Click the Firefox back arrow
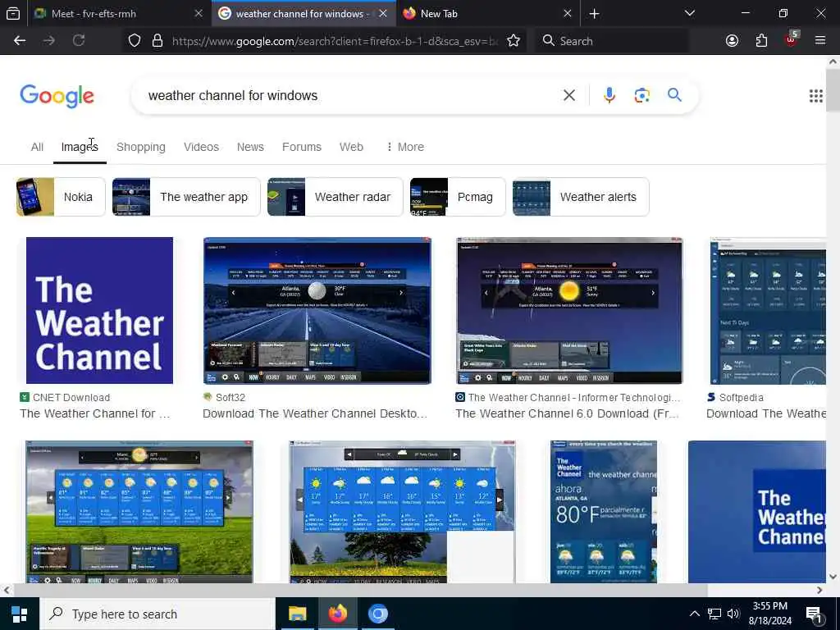 pyautogui.click(x=20, y=41)
